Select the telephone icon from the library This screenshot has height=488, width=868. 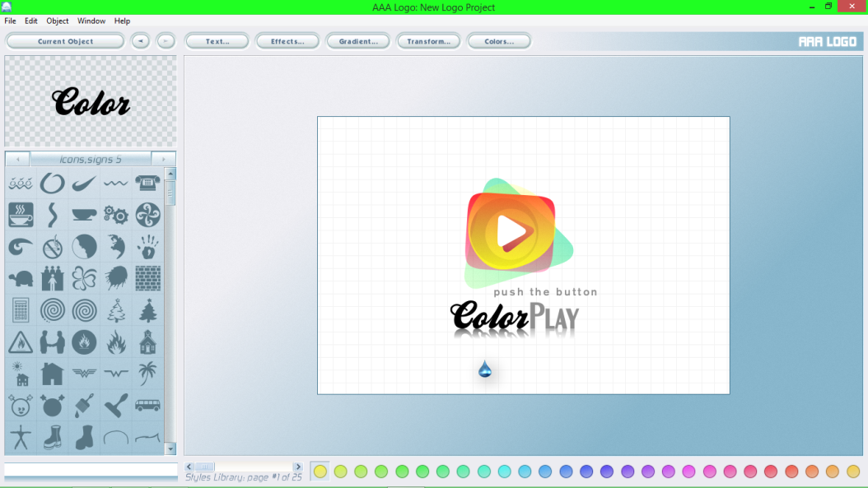(147, 183)
